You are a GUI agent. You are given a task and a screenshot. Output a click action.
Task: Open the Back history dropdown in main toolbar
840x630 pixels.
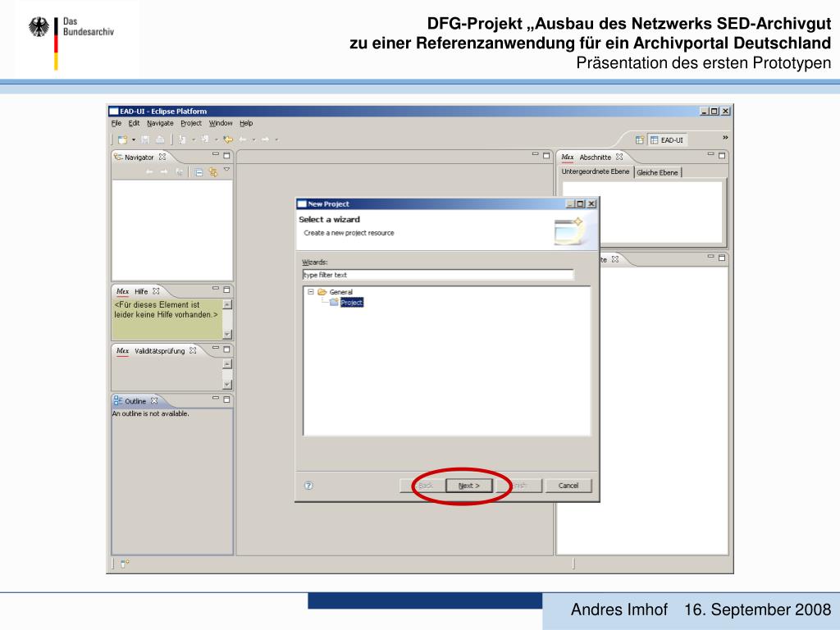pos(254,140)
